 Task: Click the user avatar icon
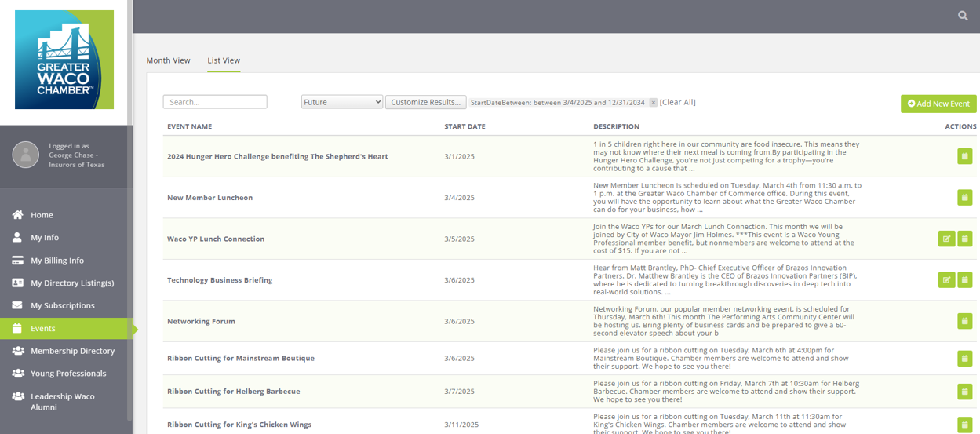pyautogui.click(x=26, y=155)
